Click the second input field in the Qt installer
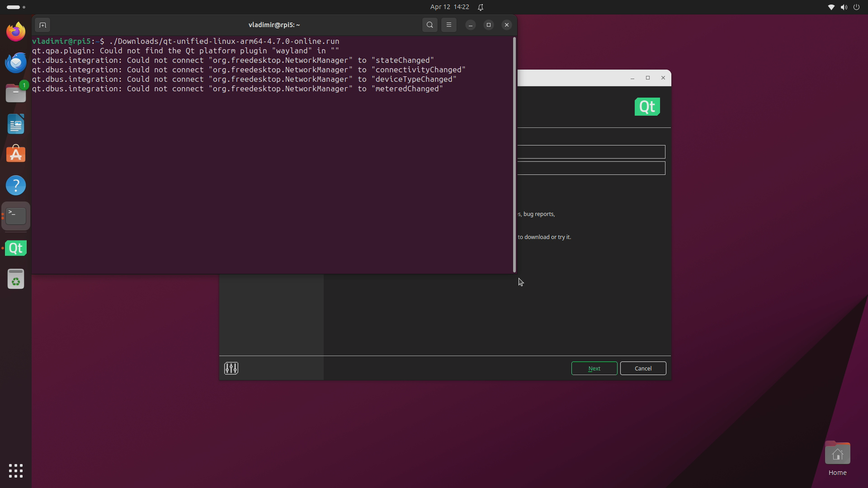The width and height of the screenshot is (868, 488). click(591, 168)
